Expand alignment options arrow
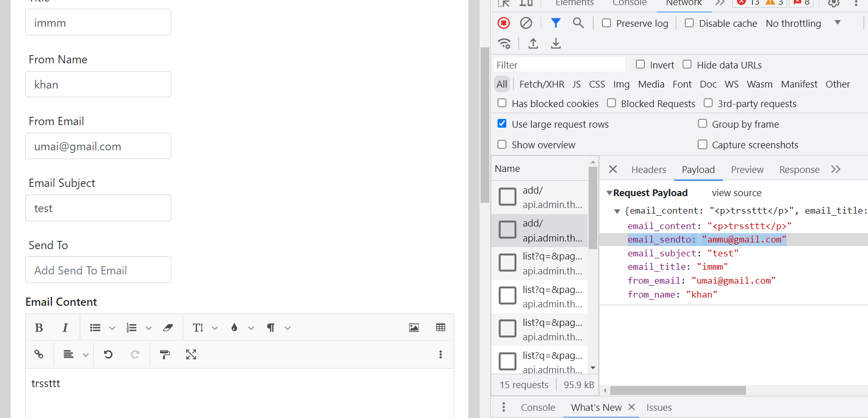The width and height of the screenshot is (868, 418). (x=85, y=355)
